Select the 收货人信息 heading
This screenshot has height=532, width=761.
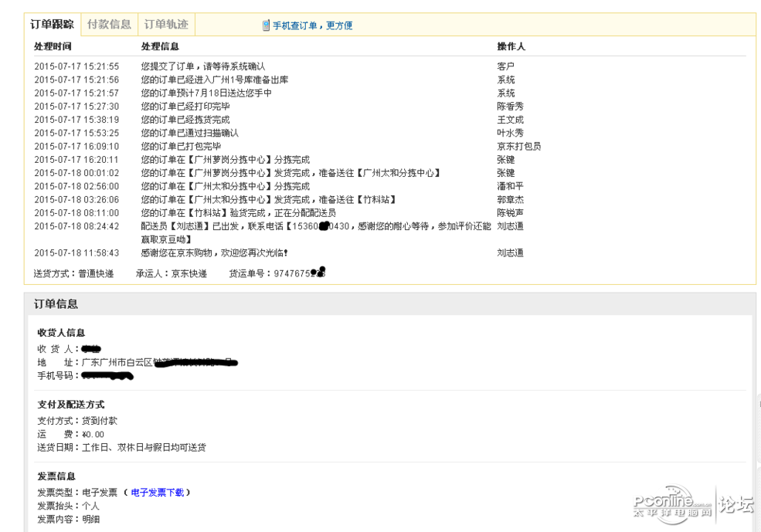click(x=61, y=333)
